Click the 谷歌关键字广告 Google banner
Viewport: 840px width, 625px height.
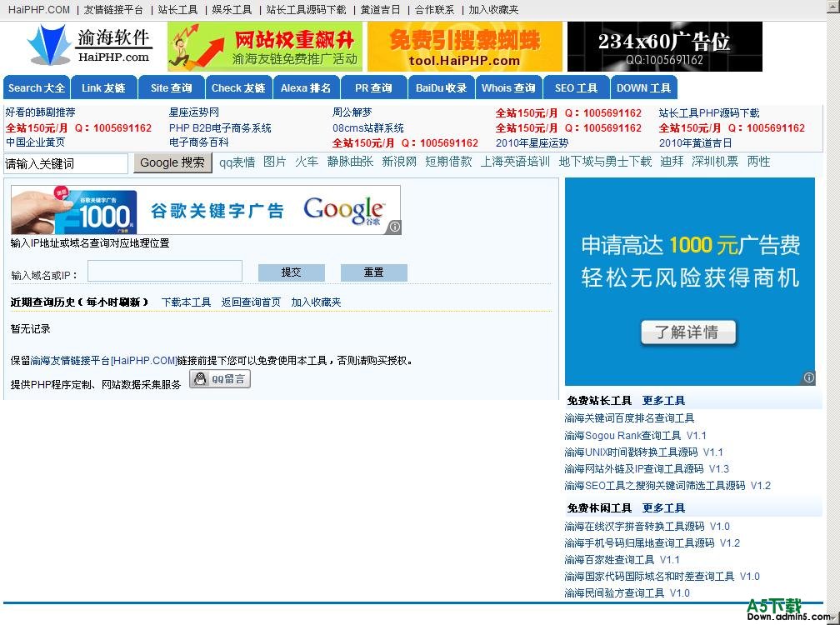coord(206,210)
